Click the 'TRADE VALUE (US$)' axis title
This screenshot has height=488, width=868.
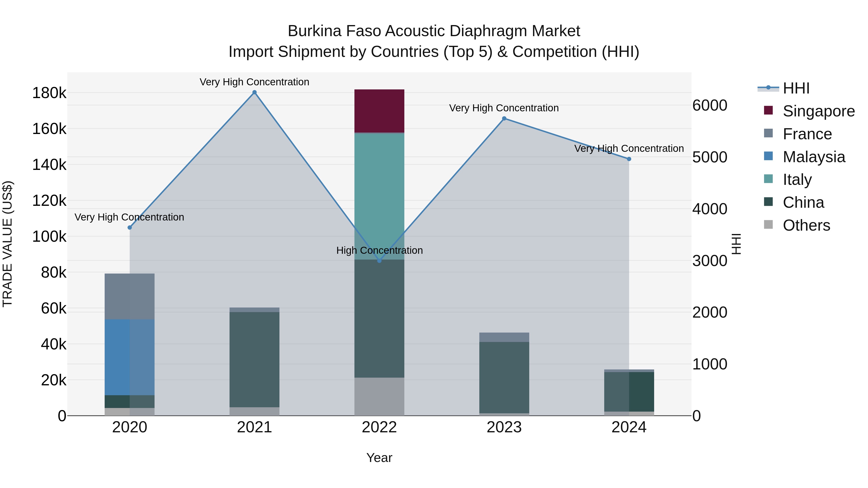(x=7, y=244)
